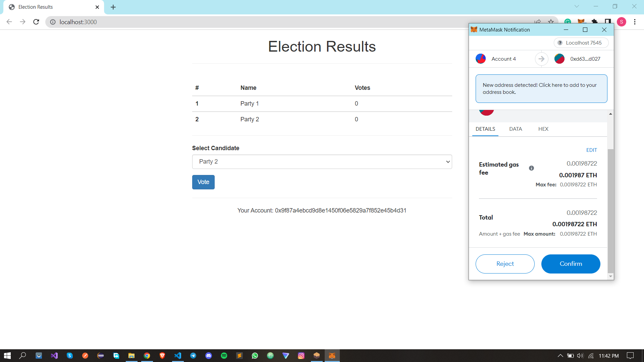Click the new address detected banner
Viewport: 644px width, 362px height.
(x=541, y=88)
